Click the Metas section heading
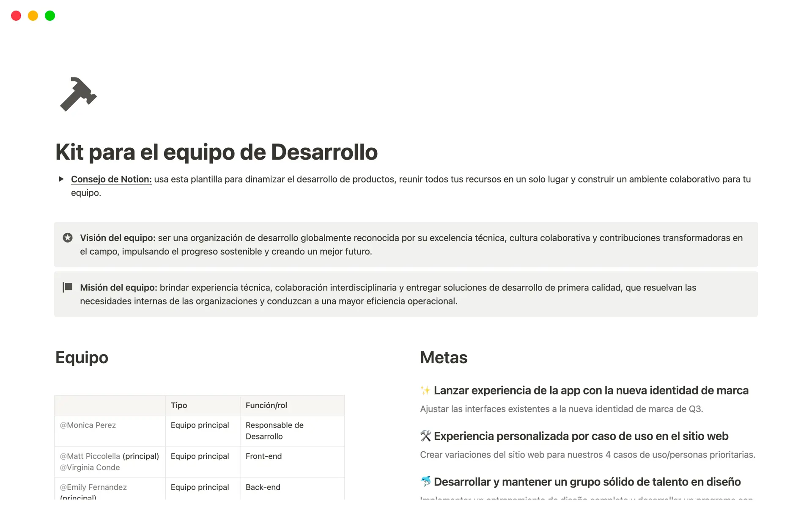The height and width of the screenshot is (508, 812). [444, 358]
